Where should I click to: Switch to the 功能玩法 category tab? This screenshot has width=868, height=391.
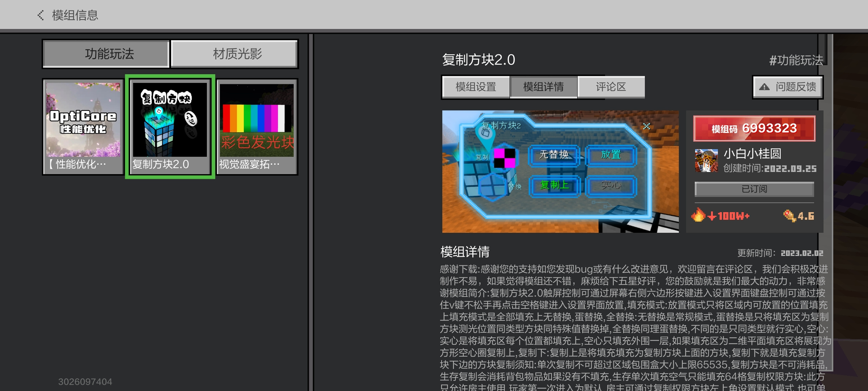(106, 54)
